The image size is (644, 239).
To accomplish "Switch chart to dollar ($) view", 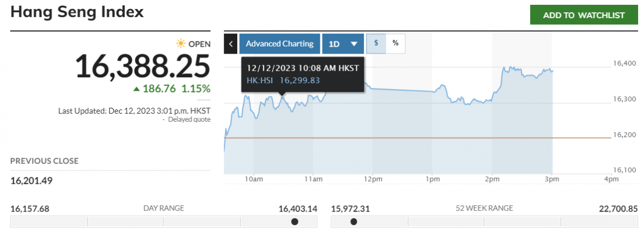I will [x=376, y=43].
